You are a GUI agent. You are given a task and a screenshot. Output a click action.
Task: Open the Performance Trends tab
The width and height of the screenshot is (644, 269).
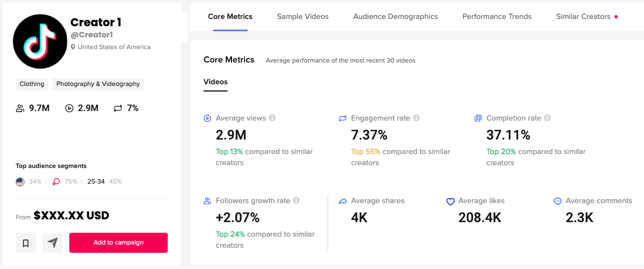tap(497, 17)
